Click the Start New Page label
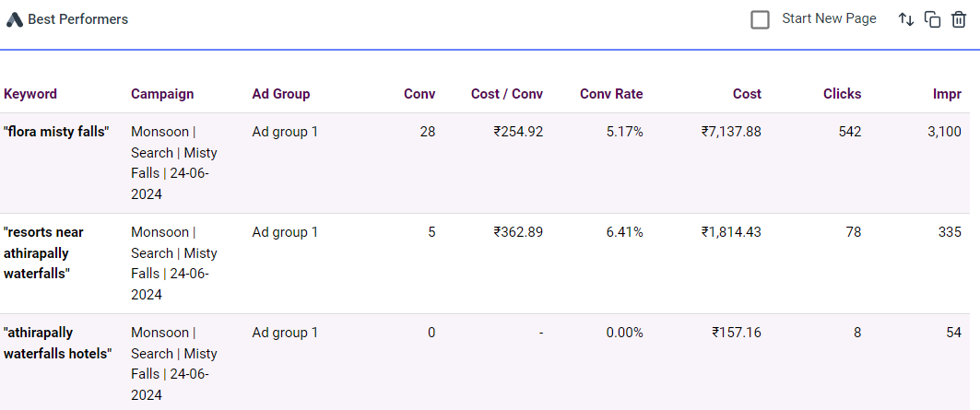Viewport: 980px width, 410px height. click(x=829, y=18)
